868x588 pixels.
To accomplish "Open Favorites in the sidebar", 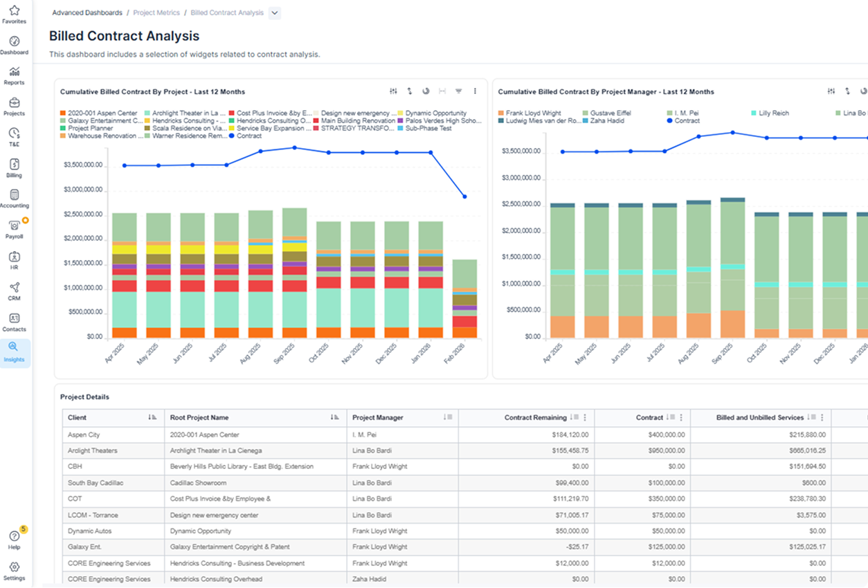I will (14, 15).
